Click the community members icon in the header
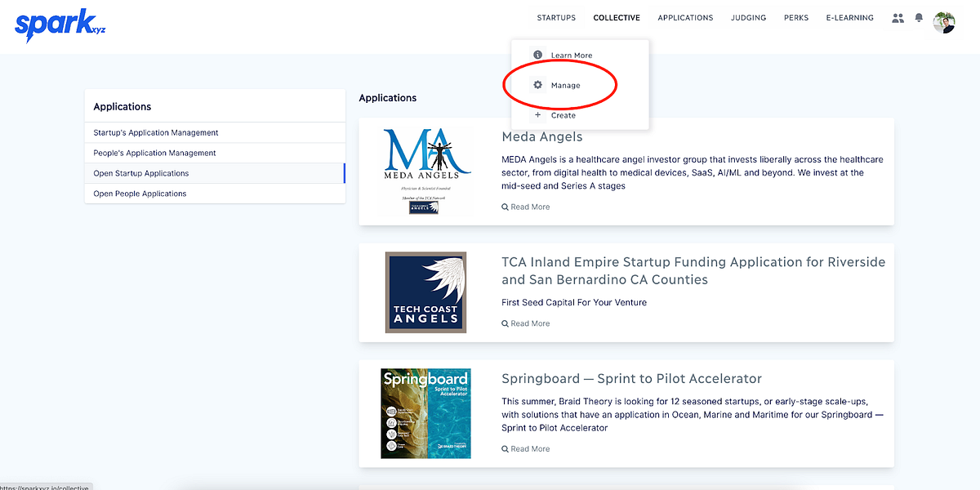Image resolution: width=980 pixels, height=490 pixels. [898, 17]
